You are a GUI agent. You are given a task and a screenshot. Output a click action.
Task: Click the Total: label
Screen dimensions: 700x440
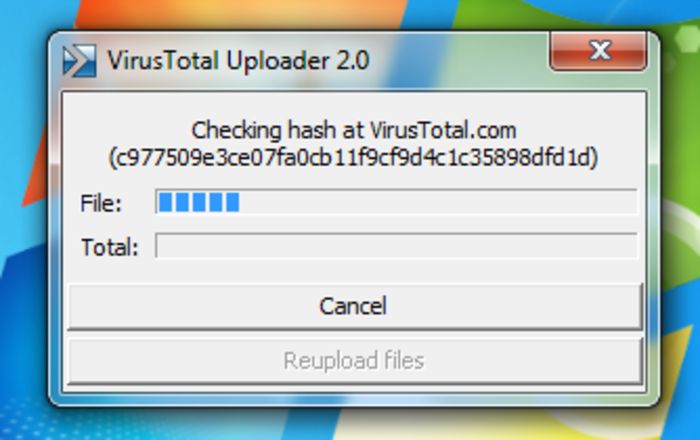click(110, 247)
